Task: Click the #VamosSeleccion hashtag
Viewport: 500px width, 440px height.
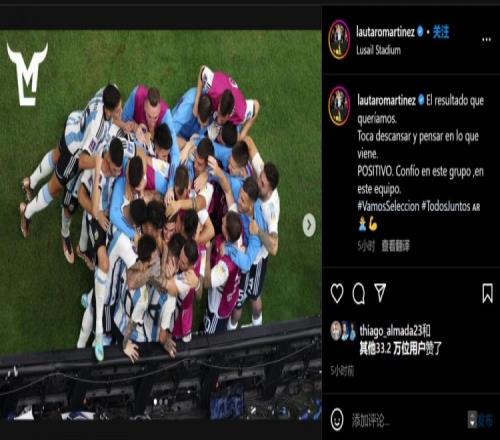Action: pyautogui.click(x=388, y=206)
